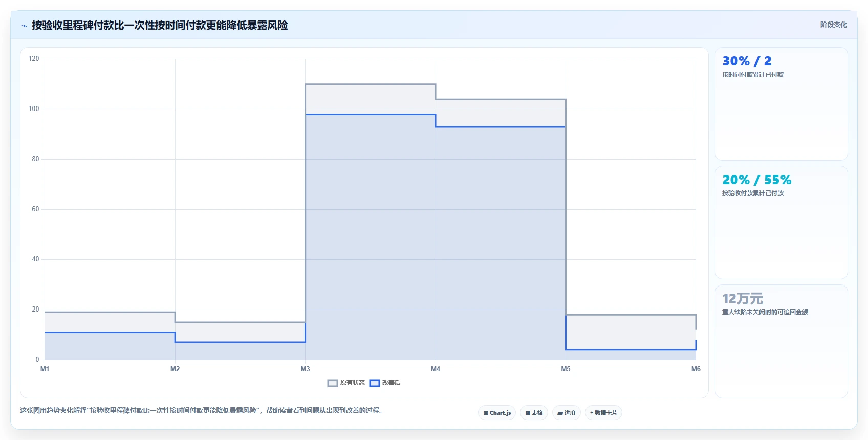Click the 40 y-axis tick label
Viewport: 868px width, 440px height.
35,259
